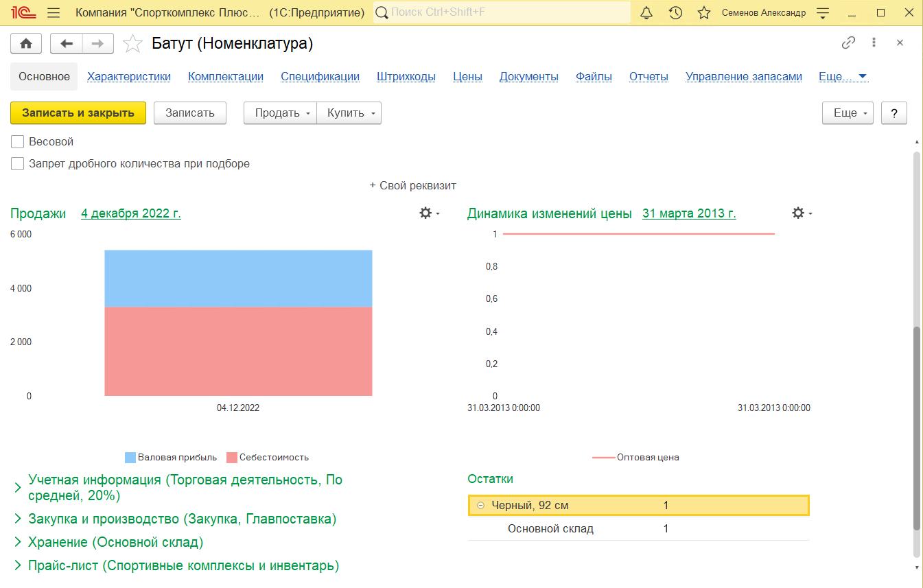The width and height of the screenshot is (923, 588).
Task: Click blue Валовая прибыль legend swatch
Action: (130, 458)
